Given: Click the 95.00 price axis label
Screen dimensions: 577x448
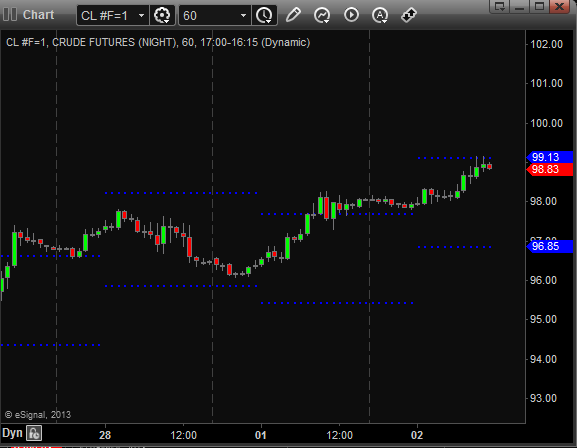Looking at the screenshot, I should [x=543, y=319].
